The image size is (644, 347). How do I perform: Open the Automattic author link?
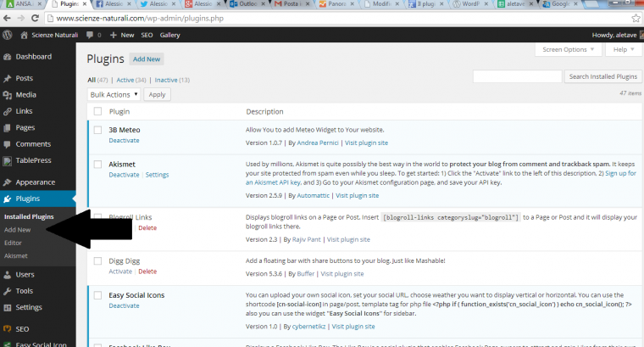(x=313, y=196)
